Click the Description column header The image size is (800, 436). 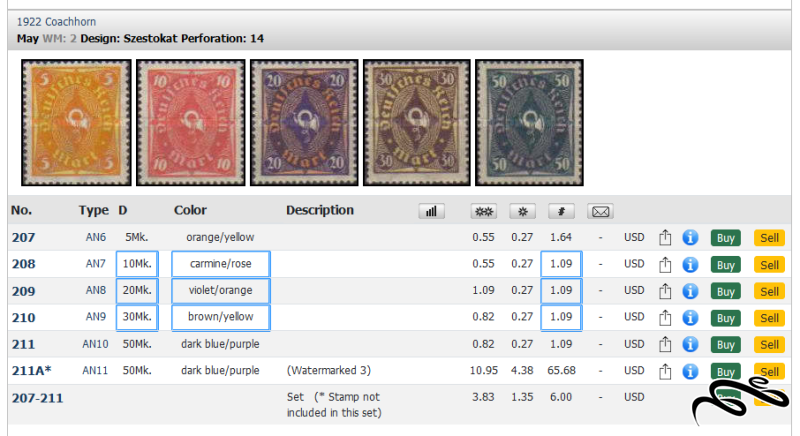(x=320, y=210)
